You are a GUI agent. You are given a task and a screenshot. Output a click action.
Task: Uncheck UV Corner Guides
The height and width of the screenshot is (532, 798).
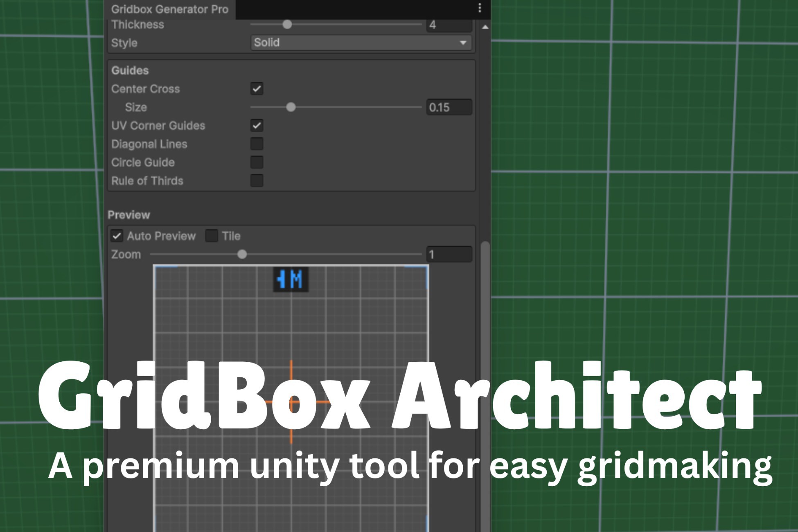257,126
